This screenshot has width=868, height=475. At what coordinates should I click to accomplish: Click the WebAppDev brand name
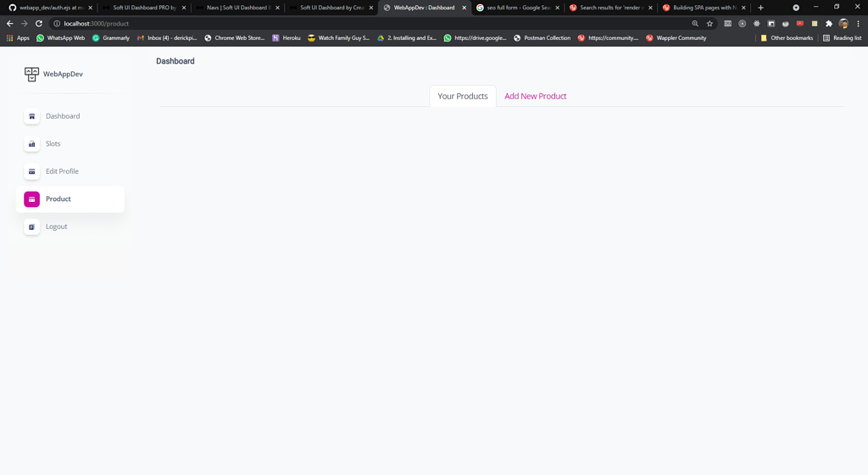(63, 74)
